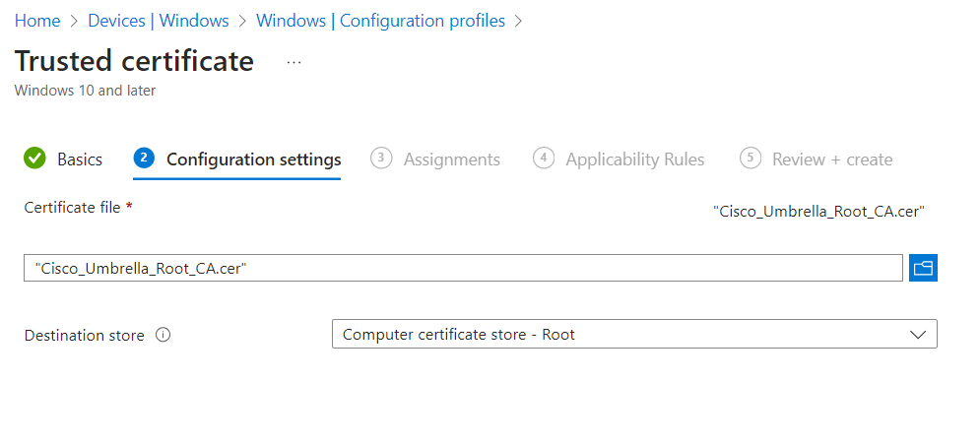Viewport: 980px width, 446px height.
Task: Switch to the Assignments tab
Action: tap(451, 159)
